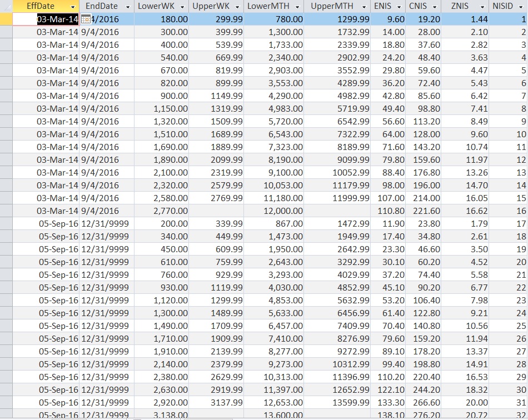Open ENIS column filter dropdown

pyautogui.click(x=400, y=7)
